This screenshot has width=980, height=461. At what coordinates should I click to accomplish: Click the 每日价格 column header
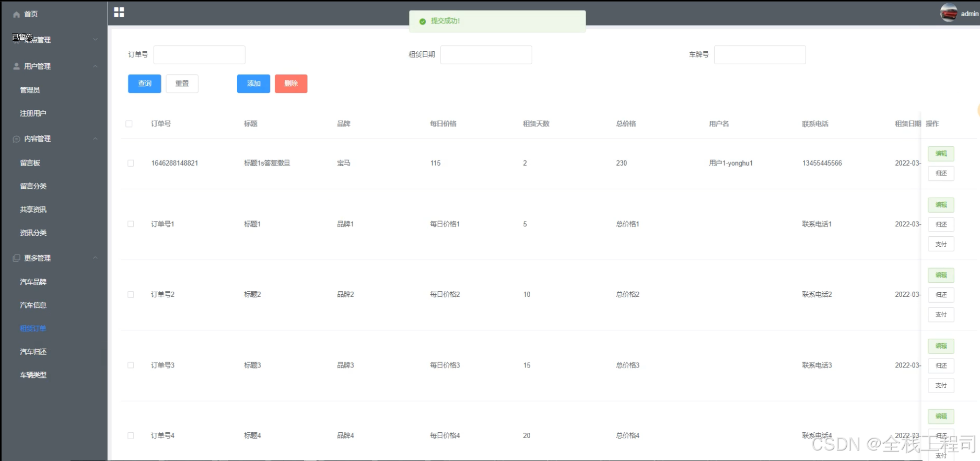pos(443,124)
